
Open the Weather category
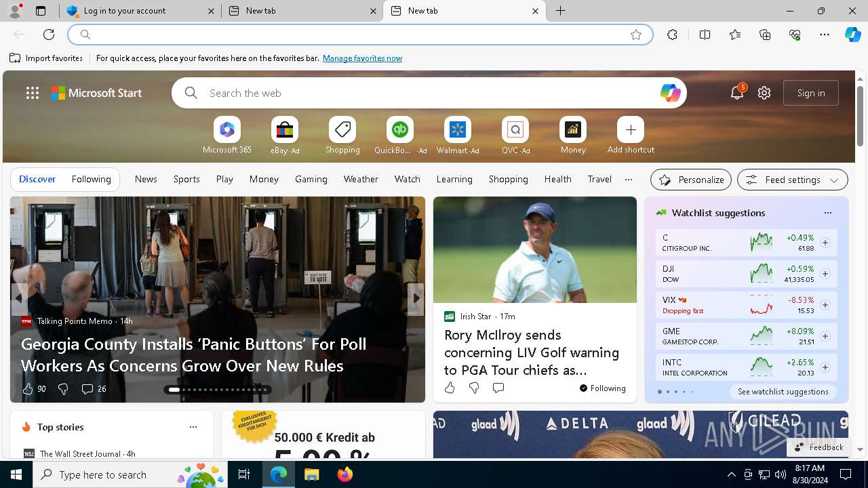(x=361, y=180)
